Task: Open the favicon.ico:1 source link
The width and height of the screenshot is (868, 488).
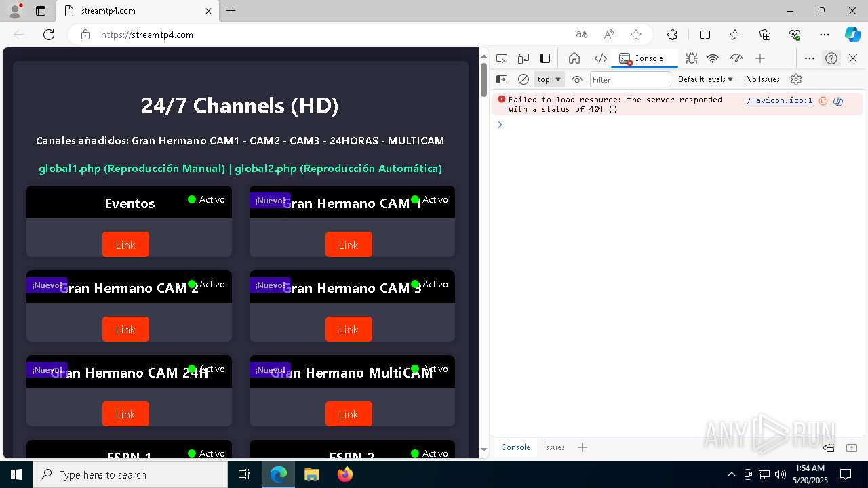Action: coord(780,100)
